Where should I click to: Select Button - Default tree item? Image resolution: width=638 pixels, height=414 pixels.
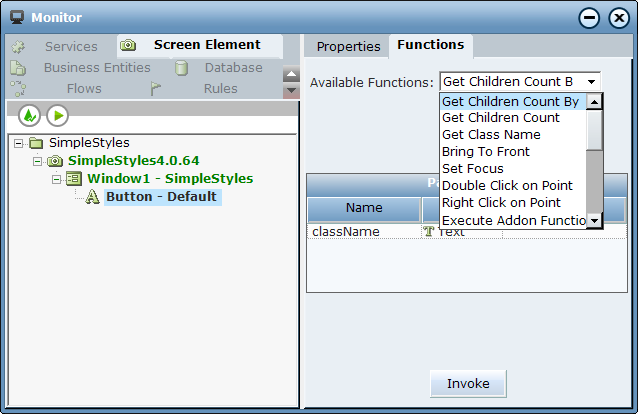(162, 197)
